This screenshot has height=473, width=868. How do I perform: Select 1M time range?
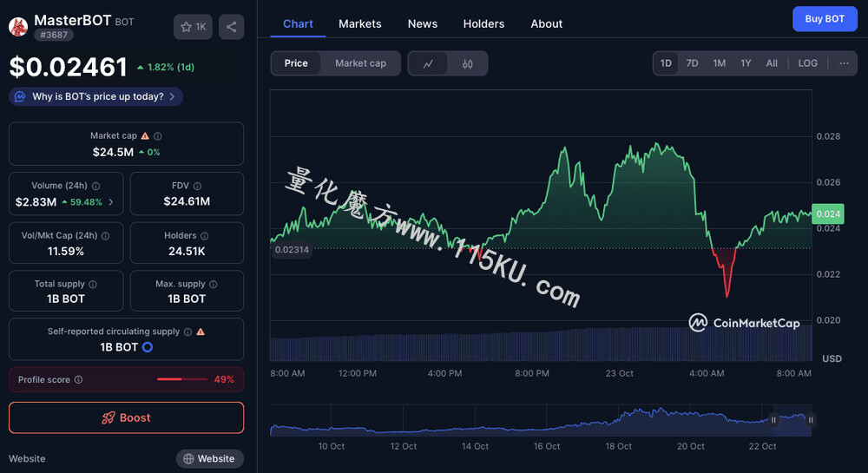tap(719, 63)
